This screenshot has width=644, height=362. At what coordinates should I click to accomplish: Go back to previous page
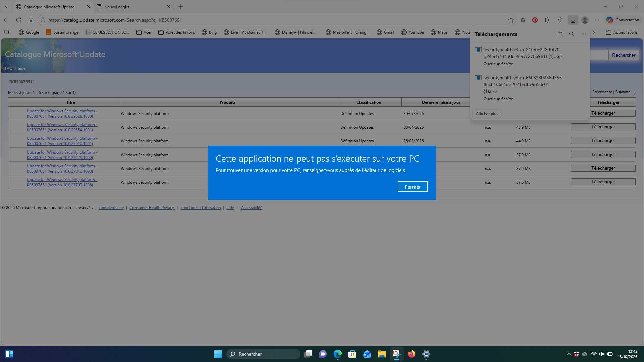[7, 20]
